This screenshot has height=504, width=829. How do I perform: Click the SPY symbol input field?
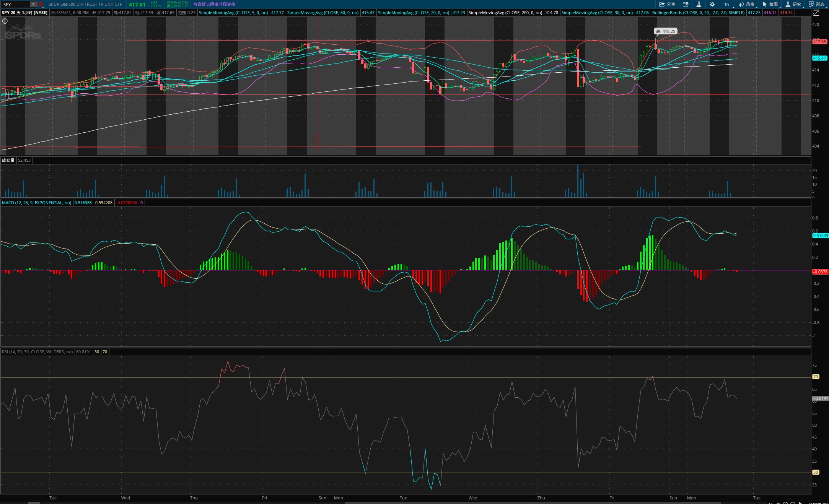pyautogui.click(x=16, y=4)
